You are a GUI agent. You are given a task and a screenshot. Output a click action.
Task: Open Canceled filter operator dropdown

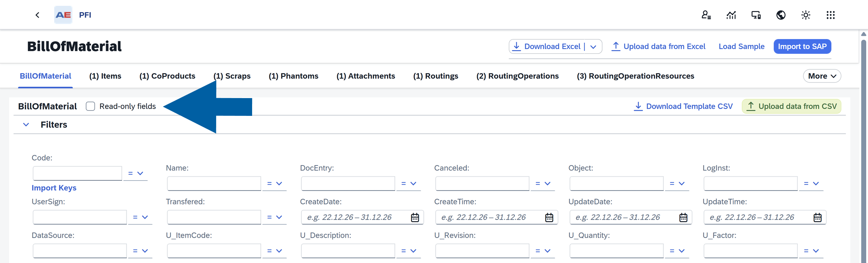(543, 183)
